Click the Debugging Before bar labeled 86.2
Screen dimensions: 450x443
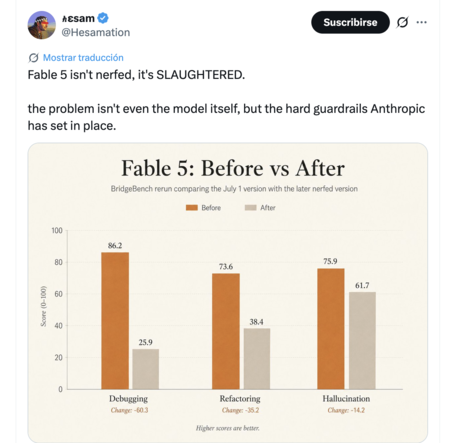point(115,321)
